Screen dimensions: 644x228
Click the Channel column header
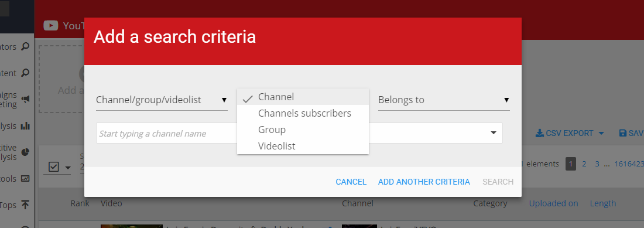pyautogui.click(x=357, y=203)
